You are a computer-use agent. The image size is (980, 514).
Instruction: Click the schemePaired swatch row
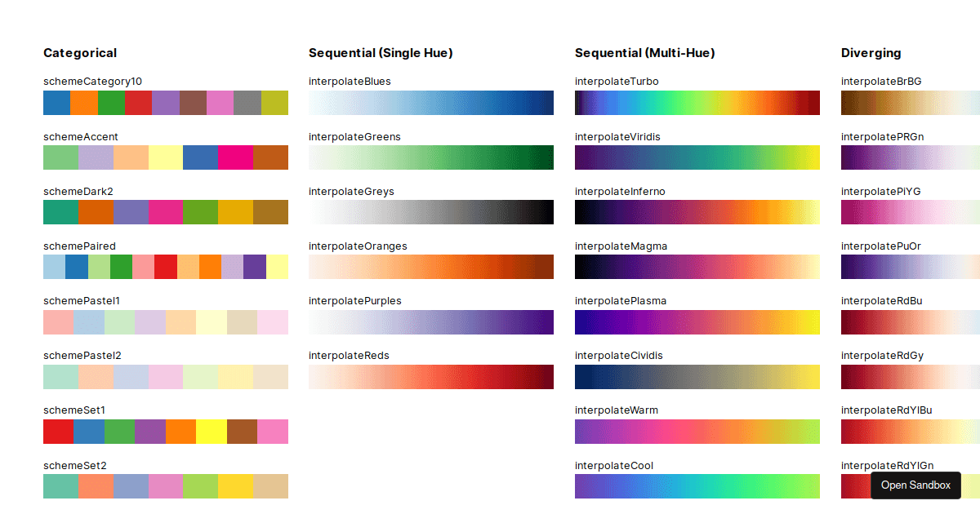point(166,267)
